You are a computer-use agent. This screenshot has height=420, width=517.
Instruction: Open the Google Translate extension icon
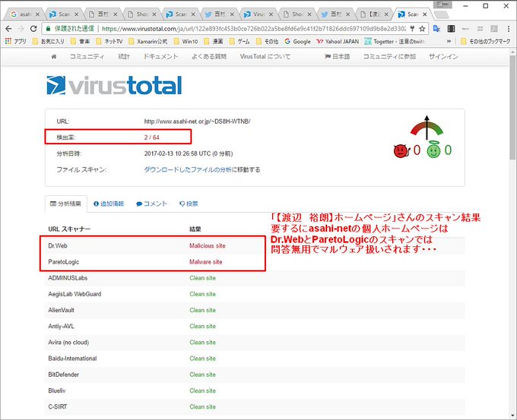[436, 29]
